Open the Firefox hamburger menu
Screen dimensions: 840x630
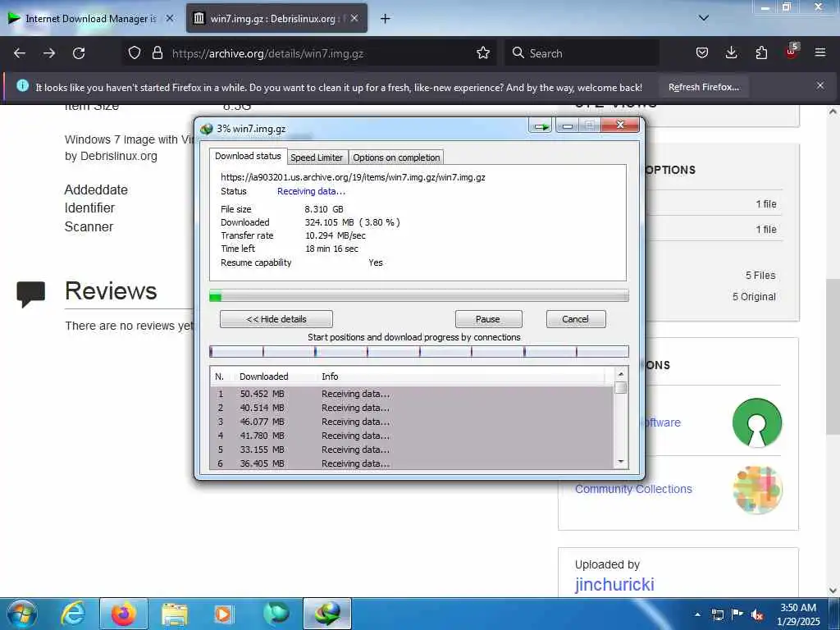pyautogui.click(x=820, y=52)
